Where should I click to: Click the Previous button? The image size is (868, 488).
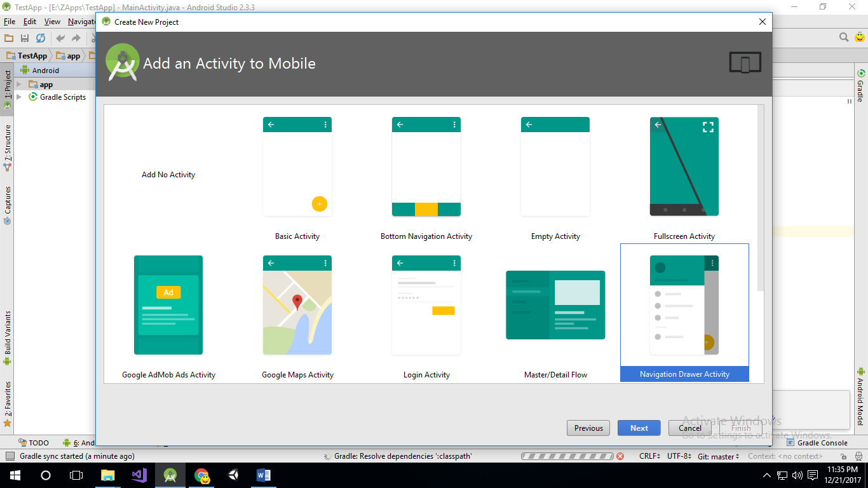click(x=588, y=428)
